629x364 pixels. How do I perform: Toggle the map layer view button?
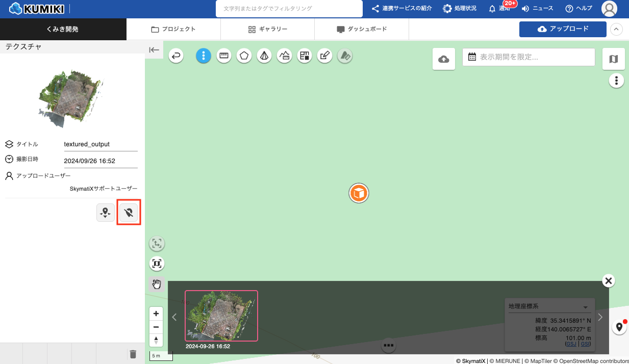point(614,59)
